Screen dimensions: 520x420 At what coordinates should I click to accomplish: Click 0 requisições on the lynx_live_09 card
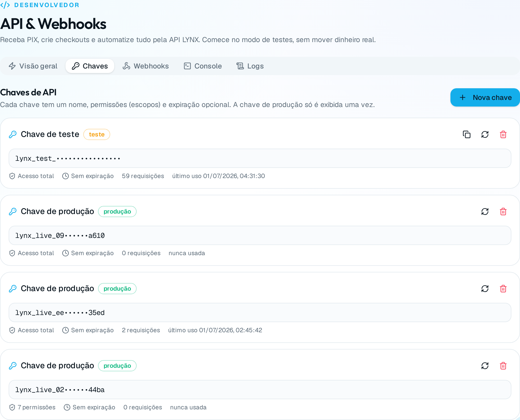click(x=141, y=253)
